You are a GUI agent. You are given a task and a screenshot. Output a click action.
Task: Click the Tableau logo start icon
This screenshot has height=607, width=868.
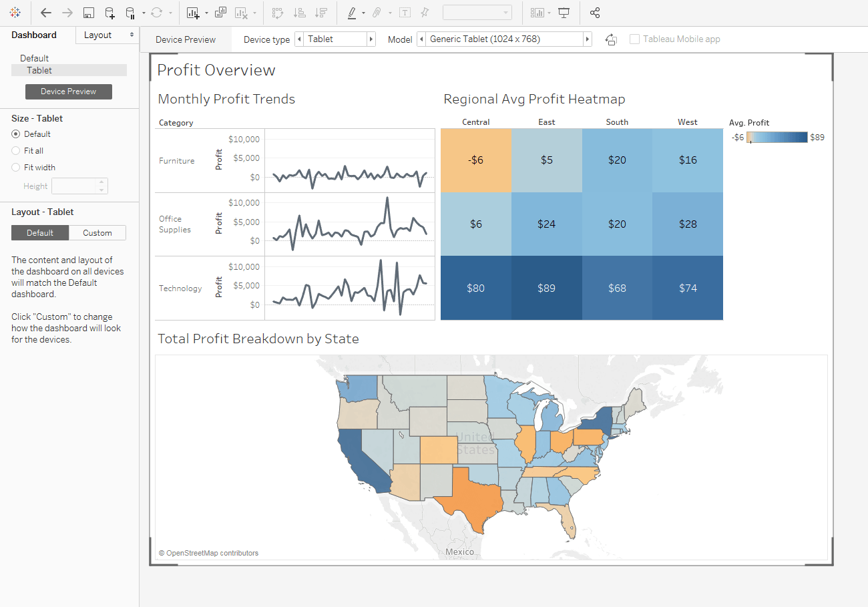coord(15,13)
